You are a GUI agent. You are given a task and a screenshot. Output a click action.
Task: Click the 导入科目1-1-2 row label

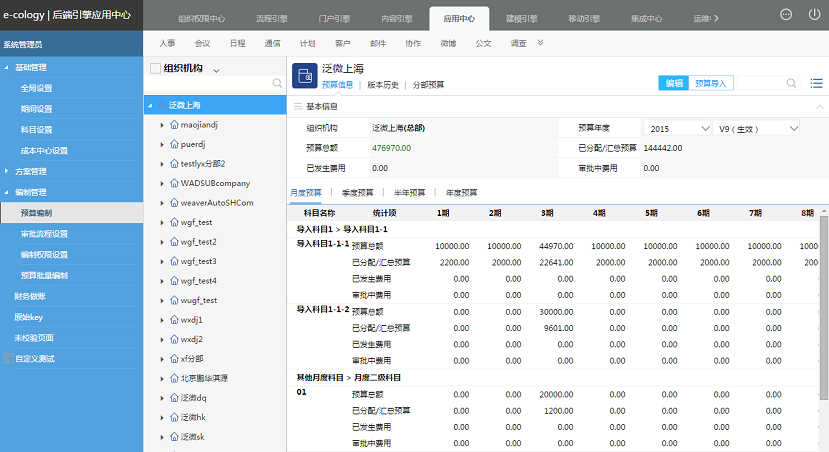(x=323, y=309)
